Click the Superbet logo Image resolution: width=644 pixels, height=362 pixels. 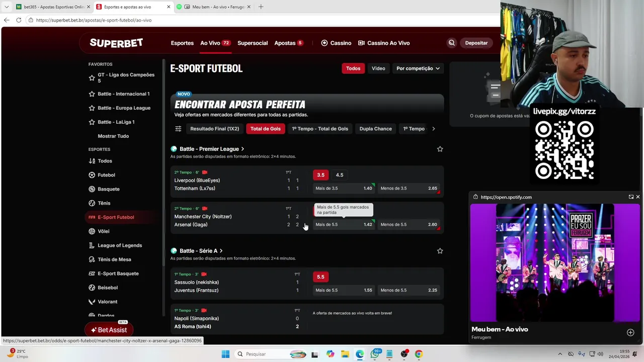coord(116,43)
